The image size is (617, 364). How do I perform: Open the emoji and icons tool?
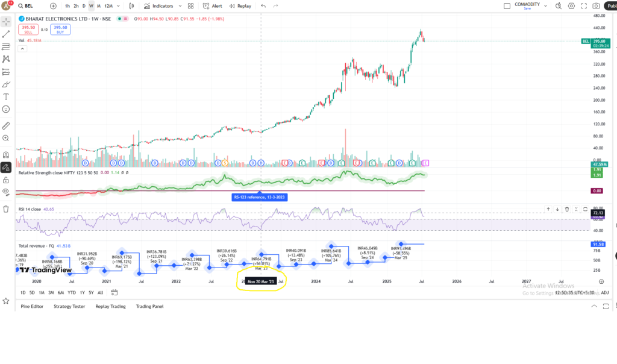(6, 109)
